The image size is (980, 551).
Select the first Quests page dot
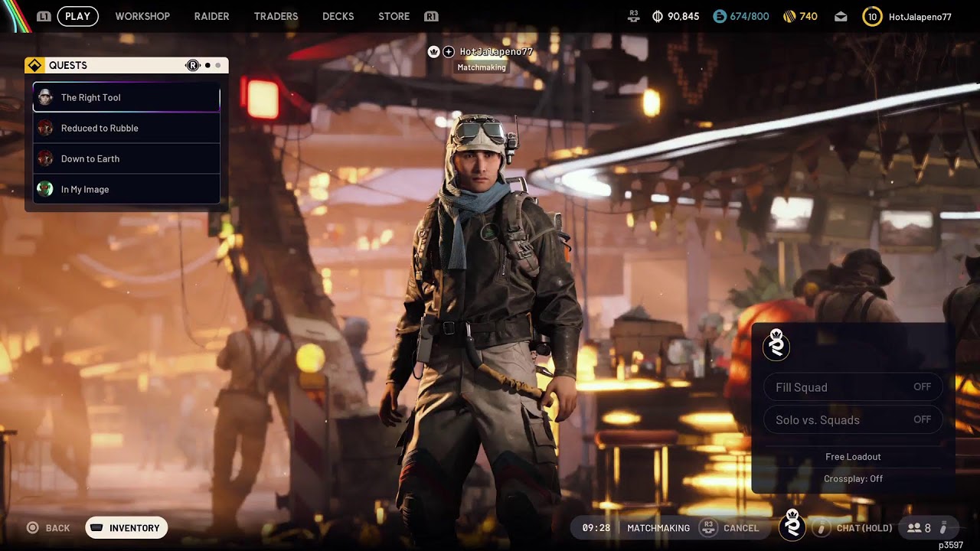[207, 66]
